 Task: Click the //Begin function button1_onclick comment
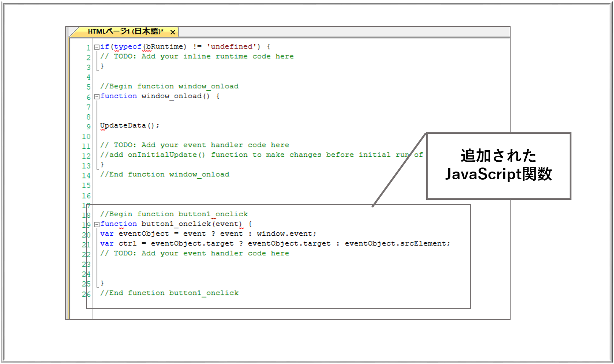[174, 214]
